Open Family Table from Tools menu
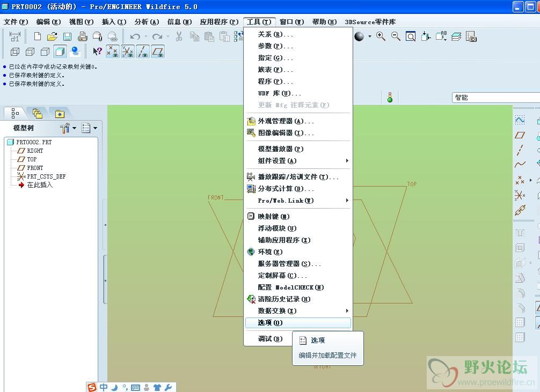 click(x=298, y=70)
